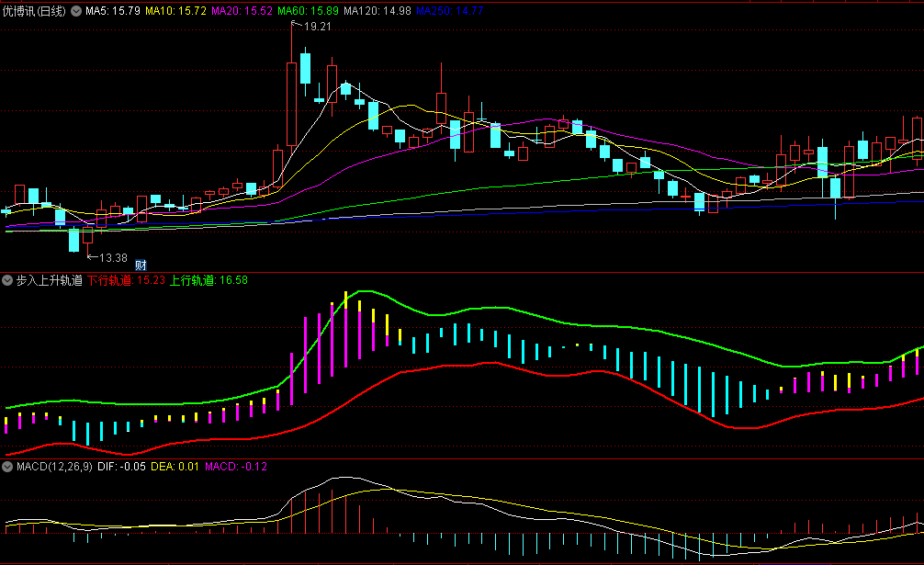This screenshot has width=924, height=565.
Task: Select the MA10: 15.72 moving average label
Action: tap(175, 11)
